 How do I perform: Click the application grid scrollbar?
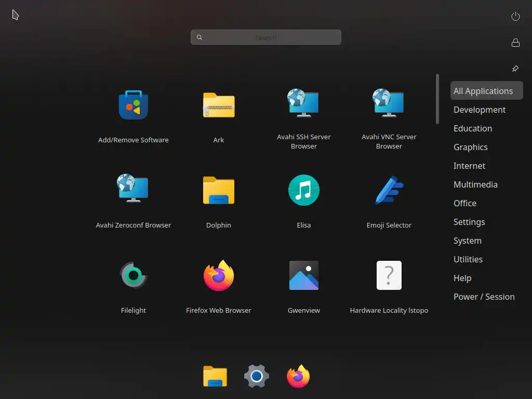(x=437, y=99)
